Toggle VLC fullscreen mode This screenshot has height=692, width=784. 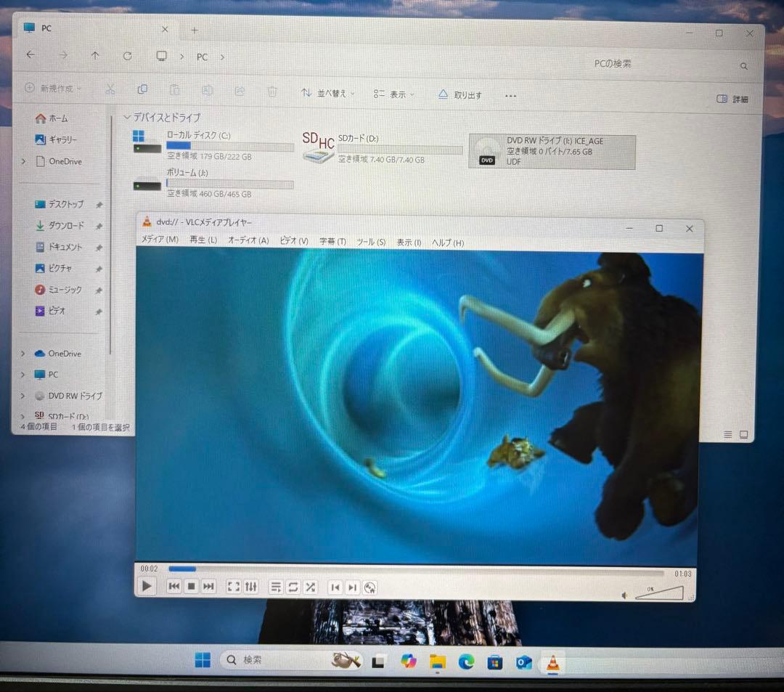[234, 587]
